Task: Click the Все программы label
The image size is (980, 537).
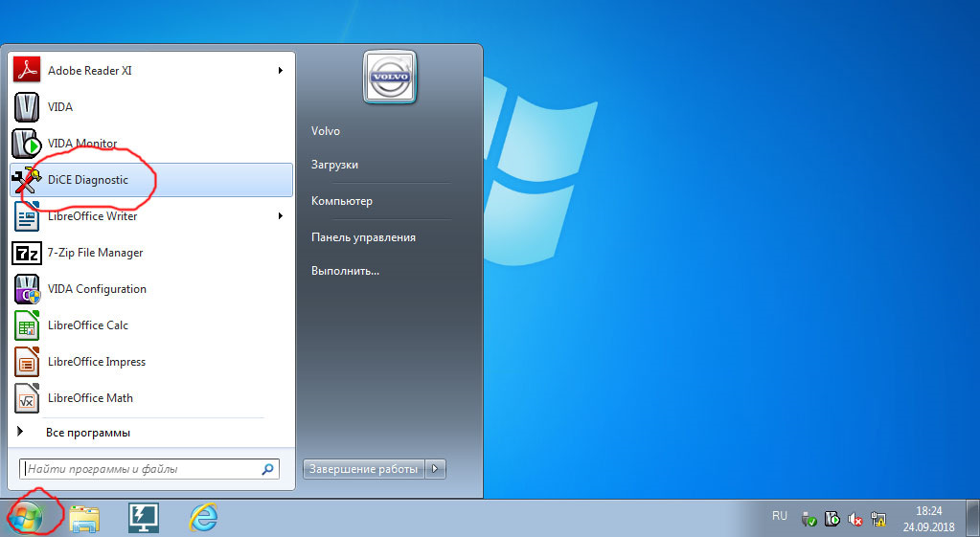Action: tap(88, 432)
